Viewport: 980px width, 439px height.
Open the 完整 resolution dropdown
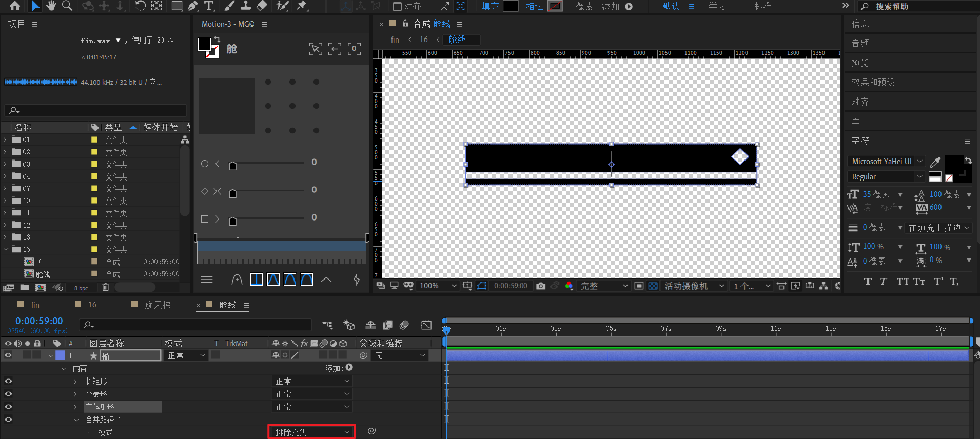tap(604, 286)
